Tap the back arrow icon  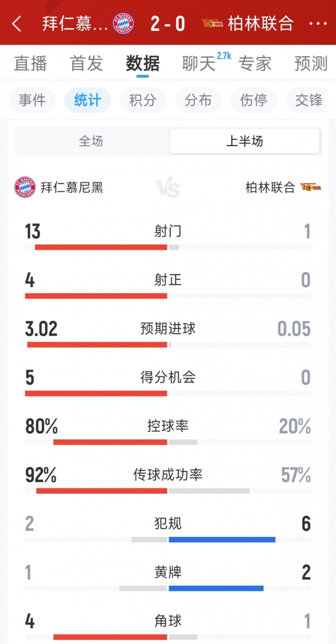(x=17, y=24)
